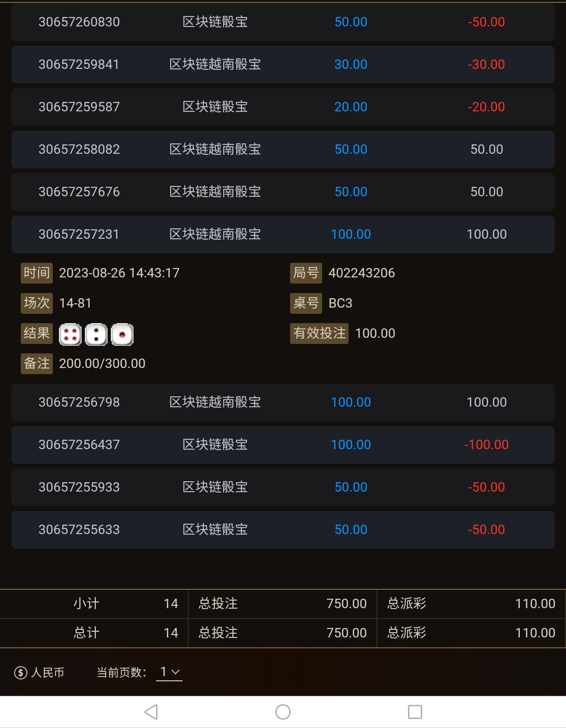Open the current page number dropdown
The height and width of the screenshot is (728, 566).
coord(169,672)
